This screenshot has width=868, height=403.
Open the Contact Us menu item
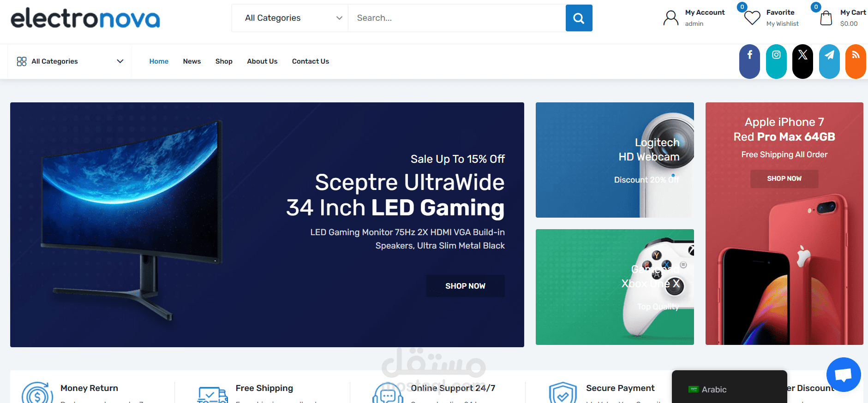pos(311,61)
